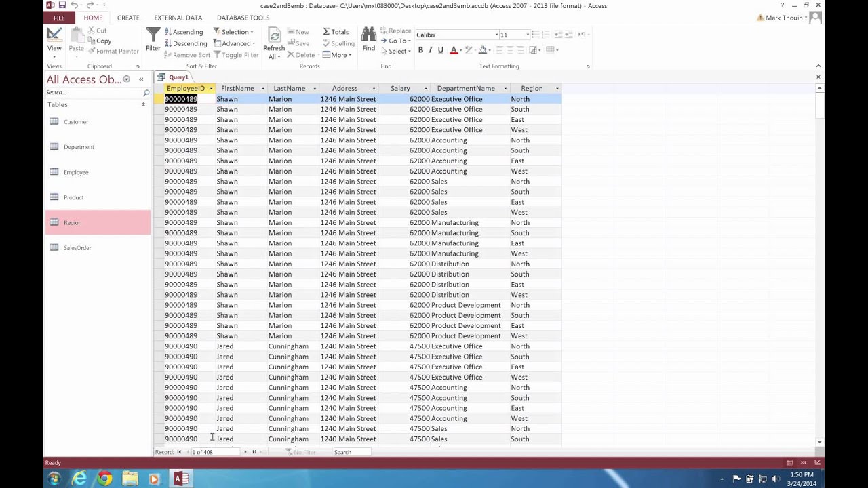Close the Query1 document
The image size is (868, 488).
(x=818, y=77)
